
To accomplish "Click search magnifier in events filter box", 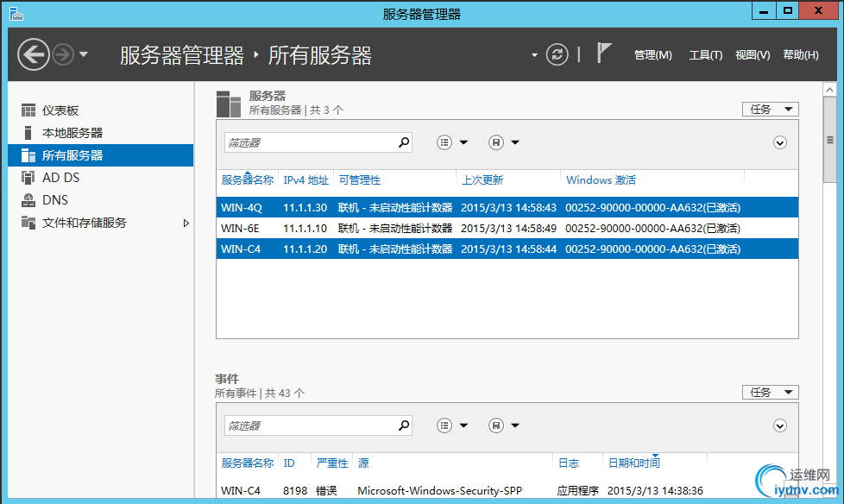I will tap(403, 425).
